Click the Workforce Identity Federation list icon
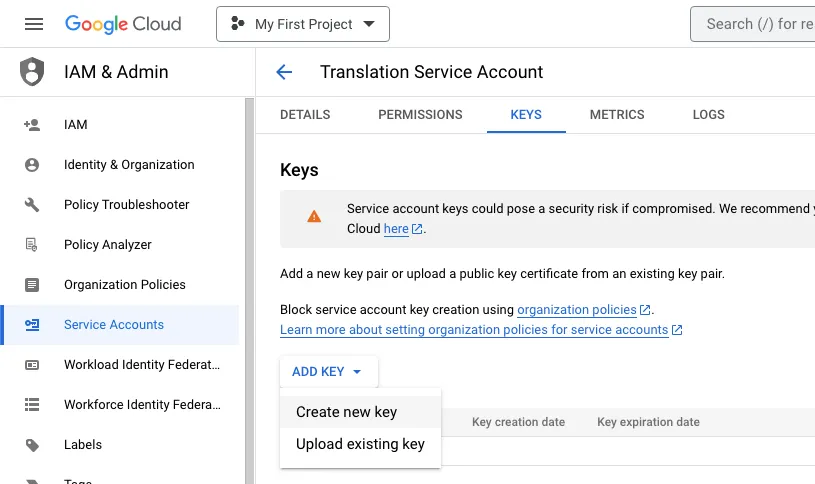815x484 pixels. pos(32,405)
